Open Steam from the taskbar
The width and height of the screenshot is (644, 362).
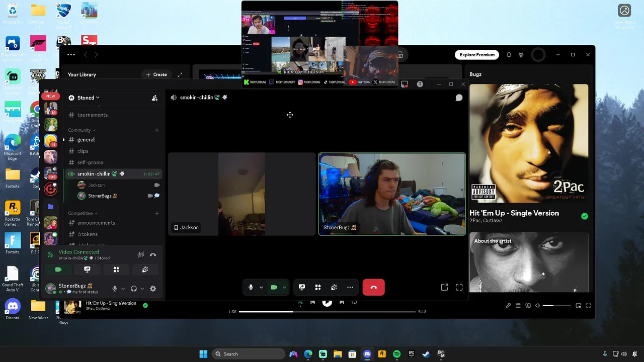(426, 354)
